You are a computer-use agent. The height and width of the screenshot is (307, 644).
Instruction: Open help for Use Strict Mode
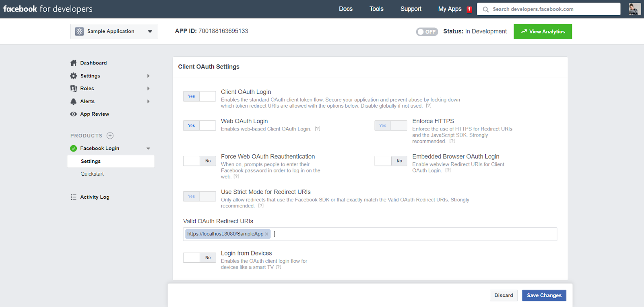pos(261,206)
